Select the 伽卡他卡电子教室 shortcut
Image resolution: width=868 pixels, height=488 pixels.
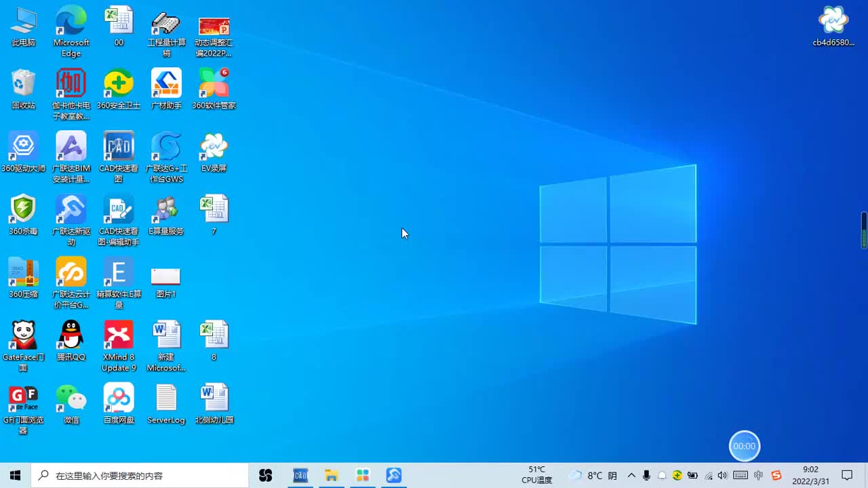click(71, 94)
